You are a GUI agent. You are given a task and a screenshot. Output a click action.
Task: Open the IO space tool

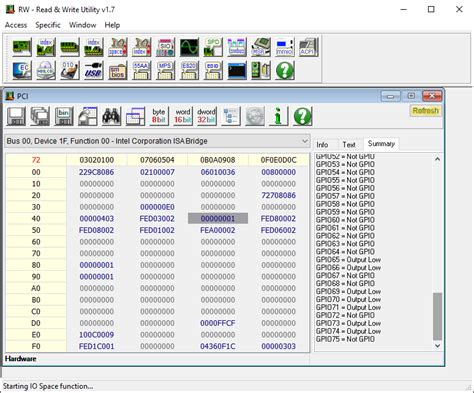pyautogui.click(x=117, y=47)
